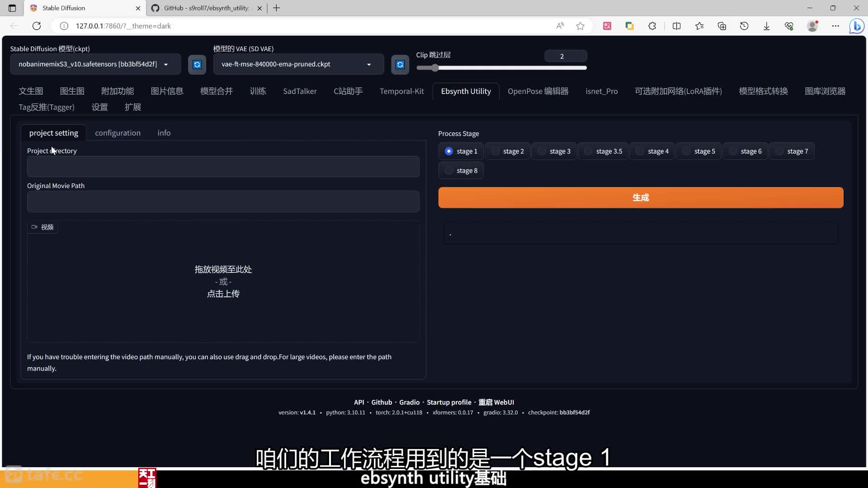868x488 pixels.
Task: Toggle browser split screen icon
Action: [677, 26]
